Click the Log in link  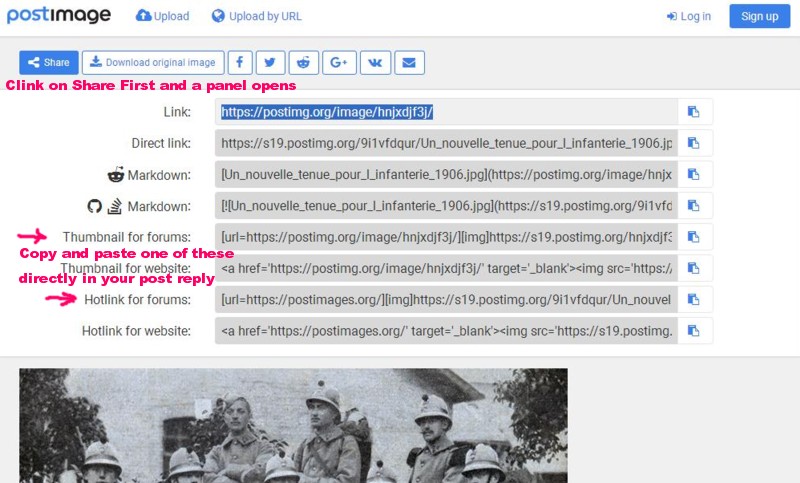[x=689, y=16]
